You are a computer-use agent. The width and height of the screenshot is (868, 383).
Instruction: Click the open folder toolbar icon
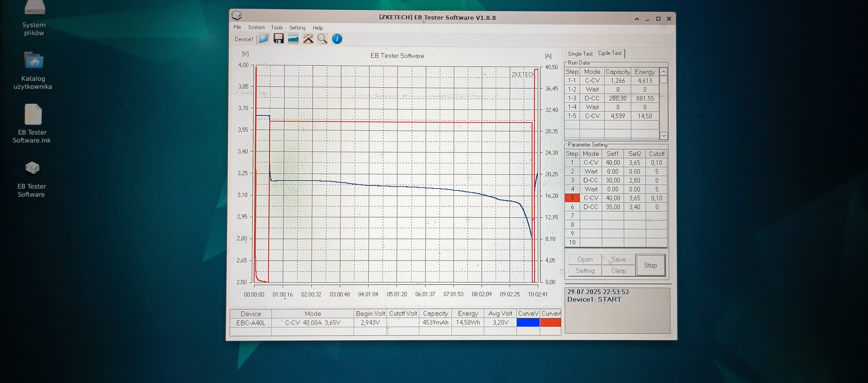264,39
